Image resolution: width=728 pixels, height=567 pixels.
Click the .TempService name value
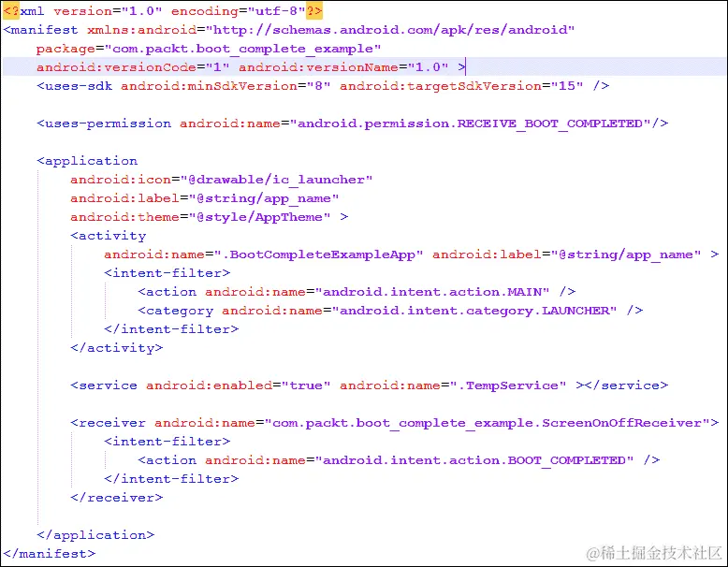pyautogui.click(x=508, y=385)
